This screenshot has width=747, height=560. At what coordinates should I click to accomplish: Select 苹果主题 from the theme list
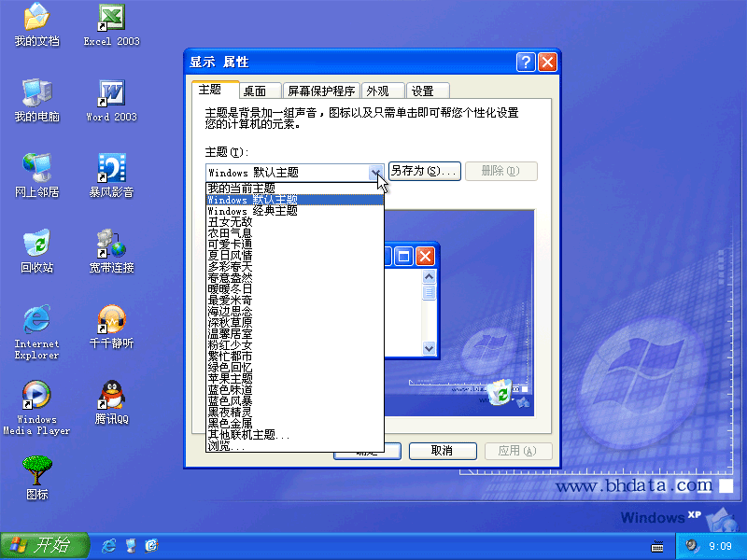point(295,379)
